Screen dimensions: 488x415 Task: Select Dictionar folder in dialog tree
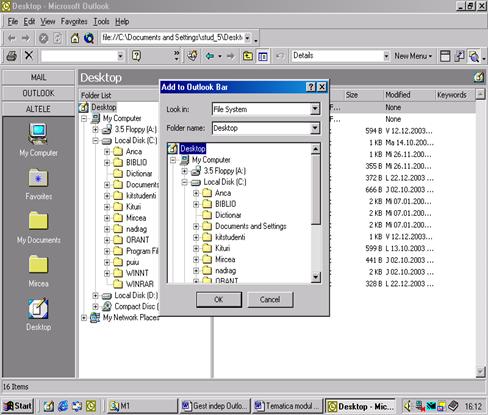[228, 215]
